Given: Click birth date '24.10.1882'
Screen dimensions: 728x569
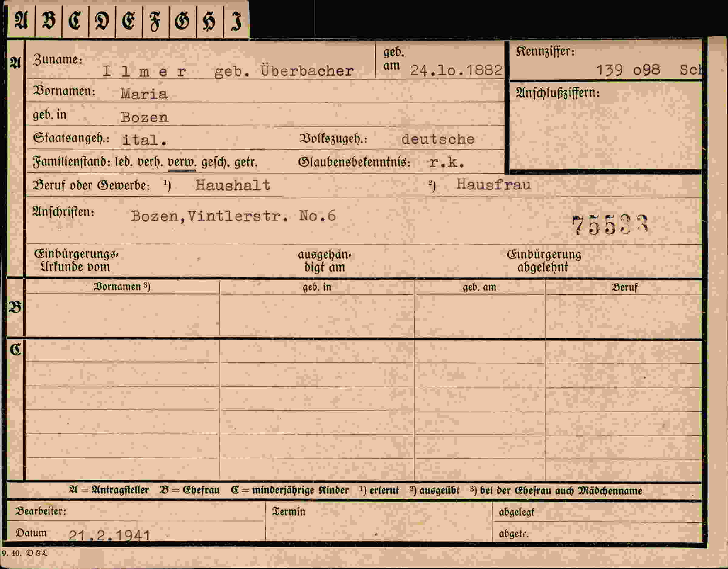Looking at the screenshot, I should pyautogui.click(x=456, y=70).
